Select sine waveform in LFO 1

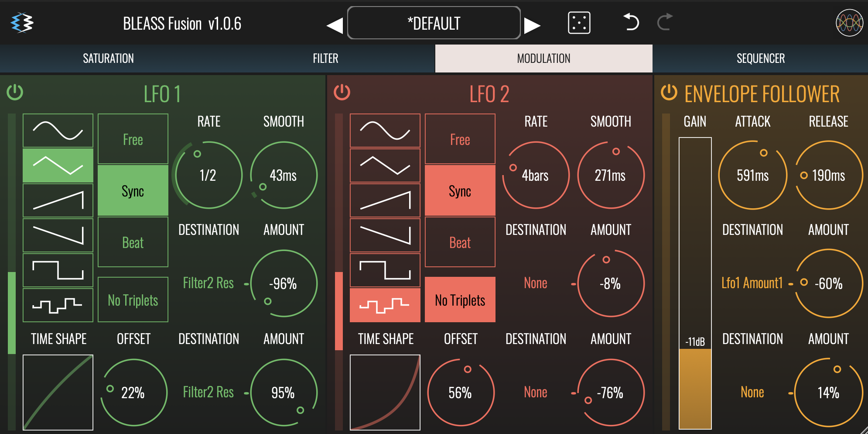[58, 131]
